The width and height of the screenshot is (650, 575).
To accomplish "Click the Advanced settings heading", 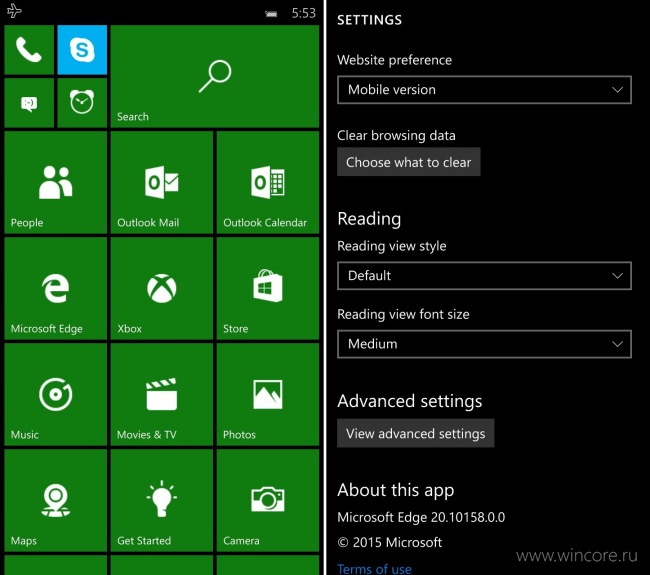I will [x=410, y=401].
